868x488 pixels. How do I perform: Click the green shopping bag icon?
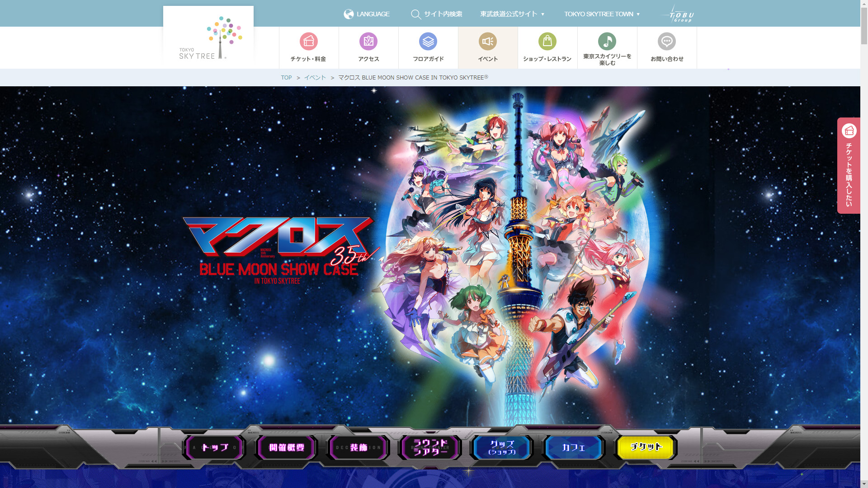pyautogui.click(x=547, y=41)
